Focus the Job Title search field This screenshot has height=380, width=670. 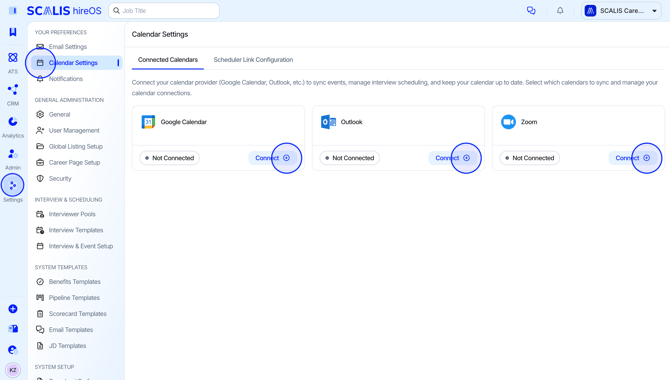(164, 11)
